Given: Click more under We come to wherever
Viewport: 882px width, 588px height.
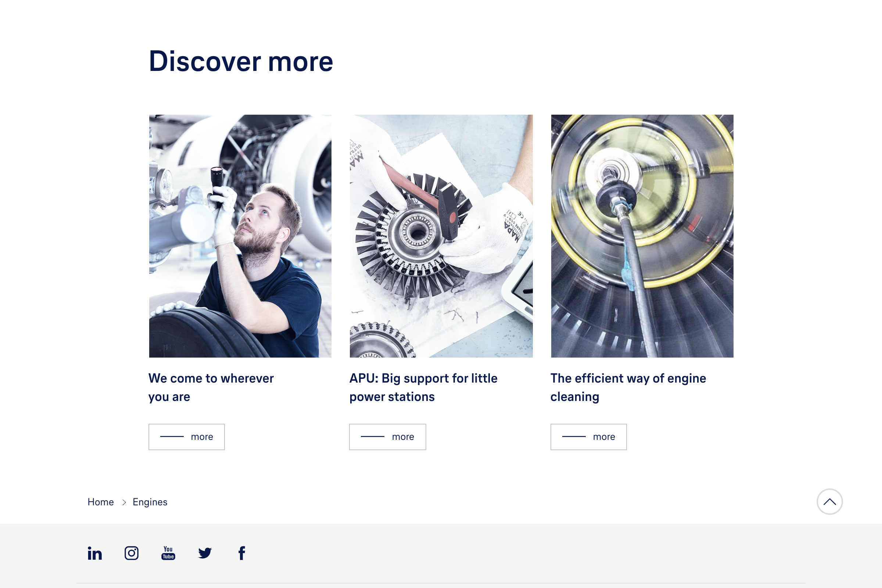Looking at the screenshot, I should click(x=187, y=437).
